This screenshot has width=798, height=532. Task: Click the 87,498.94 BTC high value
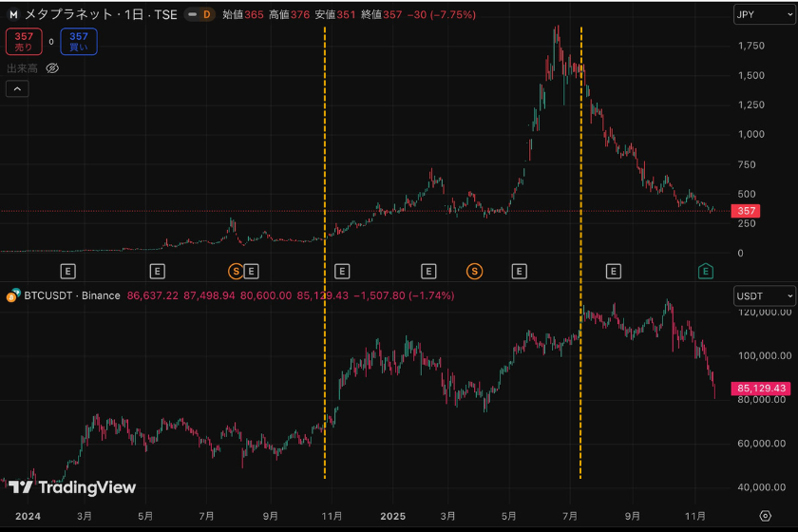(x=209, y=295)
